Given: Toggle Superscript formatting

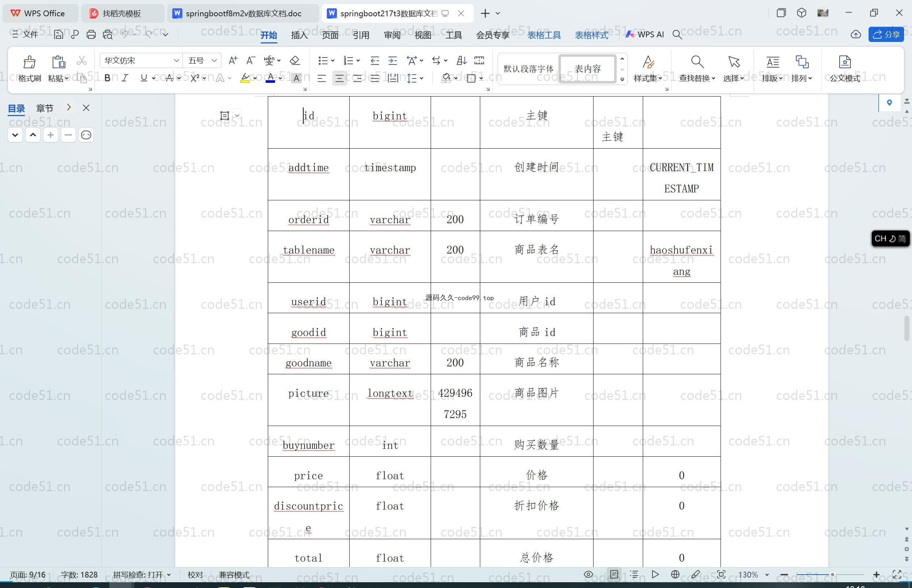Looking at the screenshot, I should [195, 78].
